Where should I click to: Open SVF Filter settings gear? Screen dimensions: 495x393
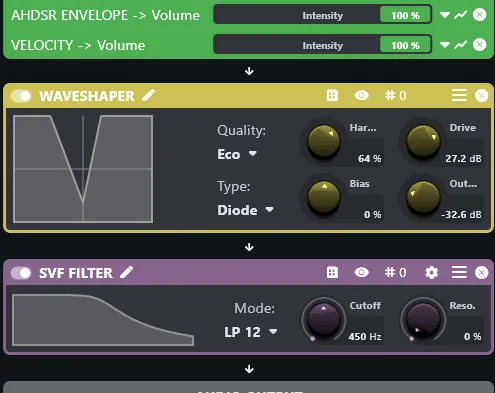point(432,273)
